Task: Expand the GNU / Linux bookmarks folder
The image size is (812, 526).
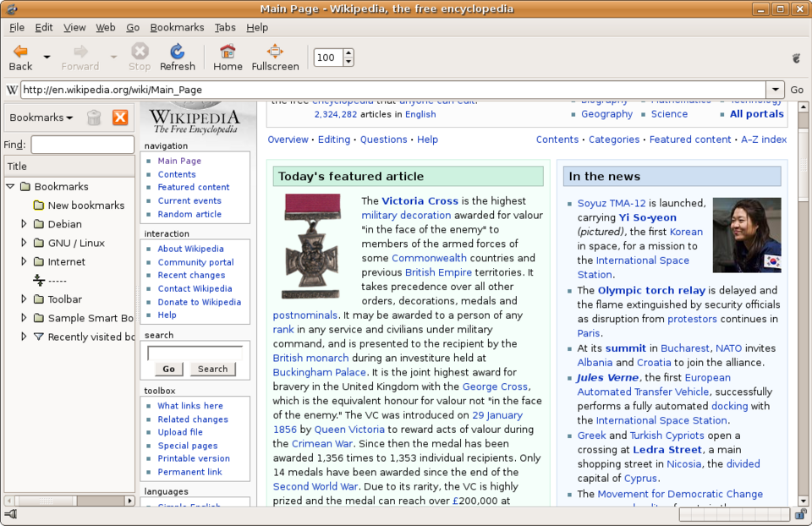Action: click(24, 243)
